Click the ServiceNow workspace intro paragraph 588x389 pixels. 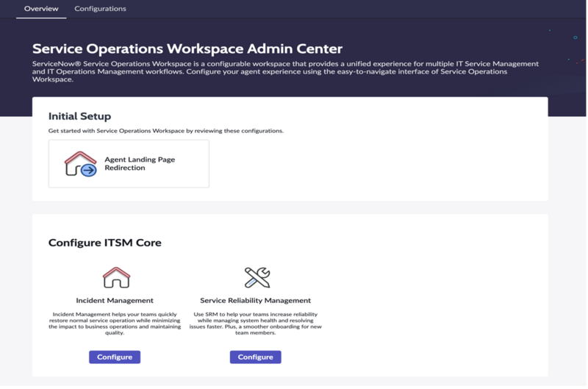pyautogui.click(x=285, y=71)
